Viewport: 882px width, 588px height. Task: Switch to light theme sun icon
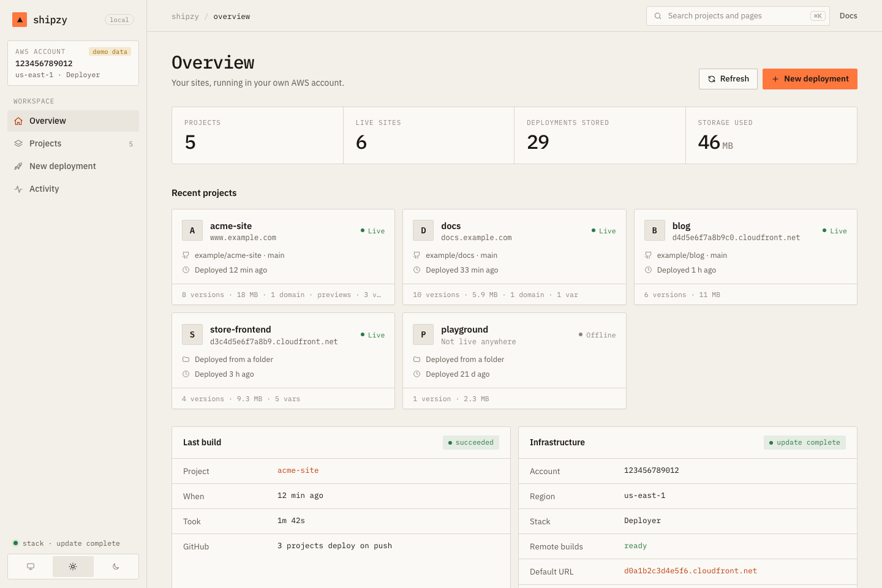(x=73, y=567)
